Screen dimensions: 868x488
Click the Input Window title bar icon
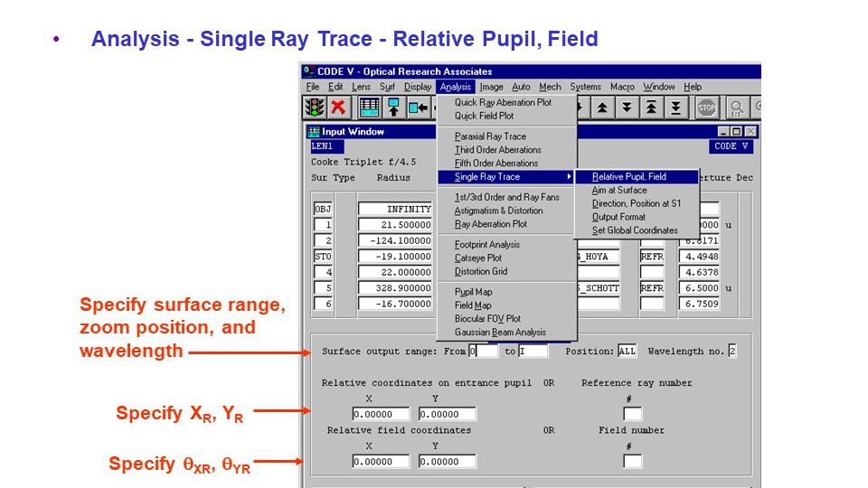pos(314,132)
